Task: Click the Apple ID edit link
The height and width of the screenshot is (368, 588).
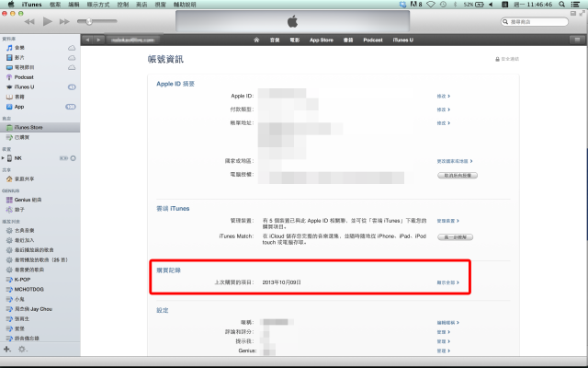Action: [x=443, y=96]
